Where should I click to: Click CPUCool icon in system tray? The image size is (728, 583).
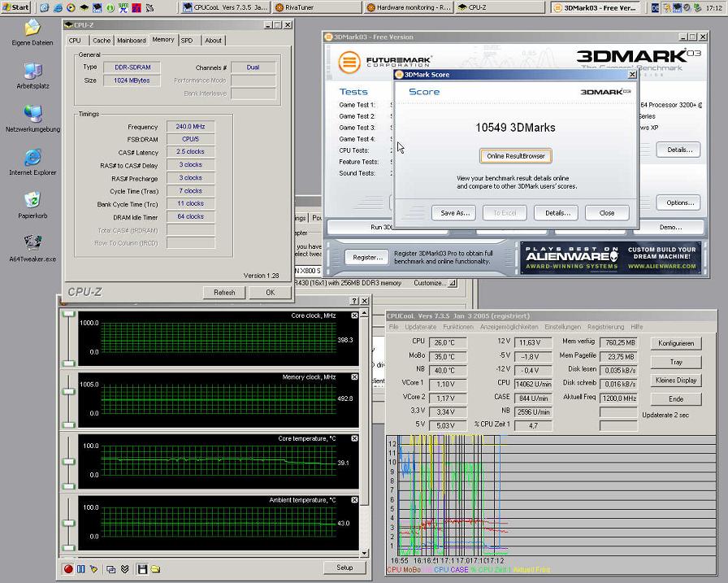pyautogui.click(x=678, y=7)
